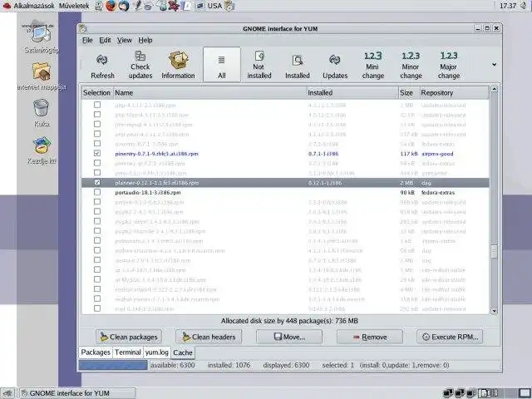The height and width of the screenshot is (399, 532).
Task: Check the pinentry-qt package checkbox
Action: point(97,163)
